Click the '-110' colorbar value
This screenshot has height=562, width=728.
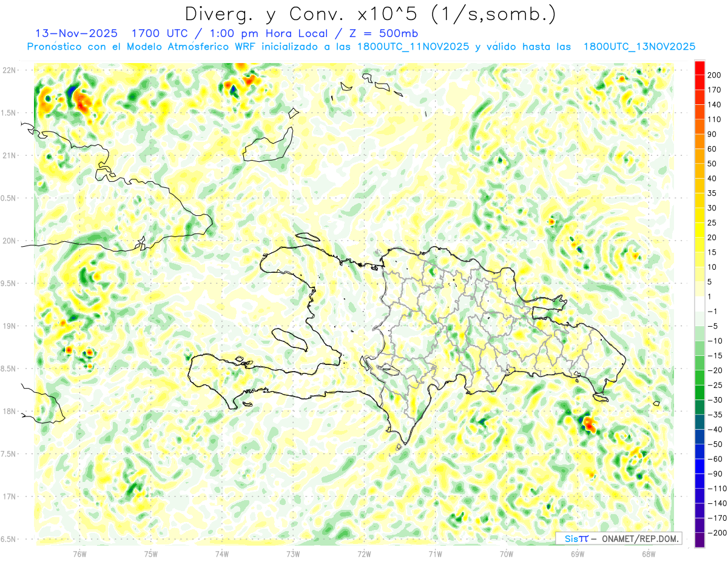tap(716, 489)
